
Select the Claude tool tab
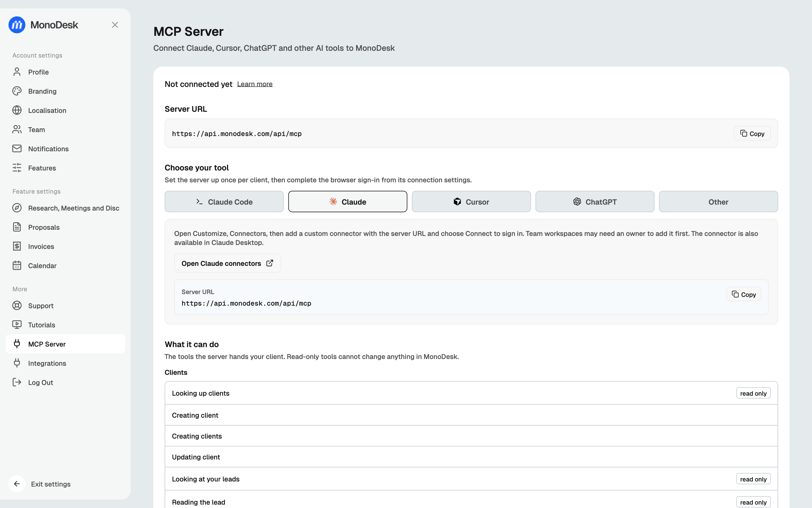[348, 202]
